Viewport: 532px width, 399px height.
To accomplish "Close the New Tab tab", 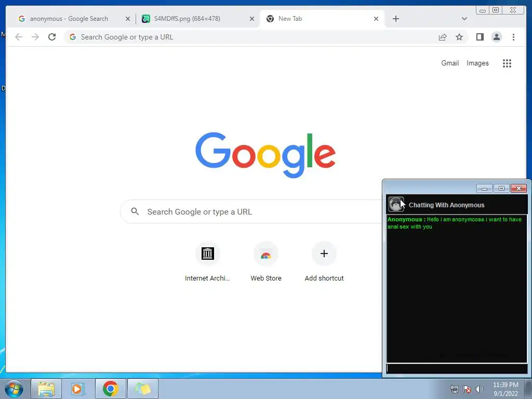I will click(x=376, y=19).
